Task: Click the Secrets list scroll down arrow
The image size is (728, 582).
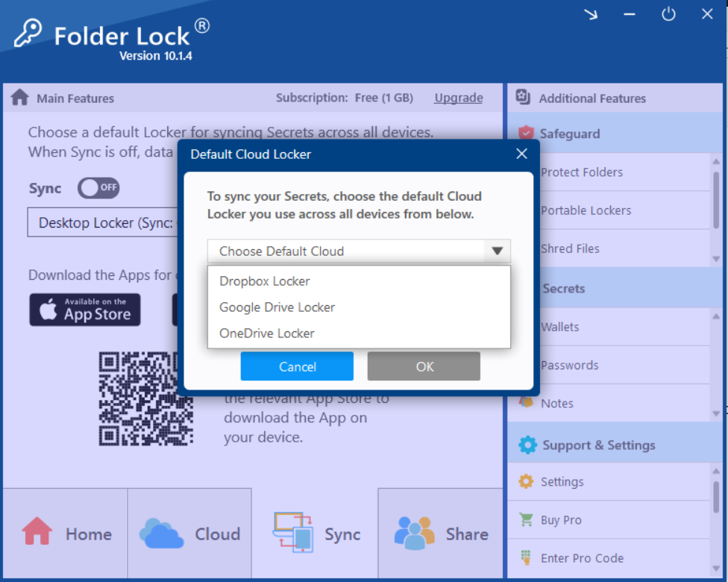Action: coord(716,413)
